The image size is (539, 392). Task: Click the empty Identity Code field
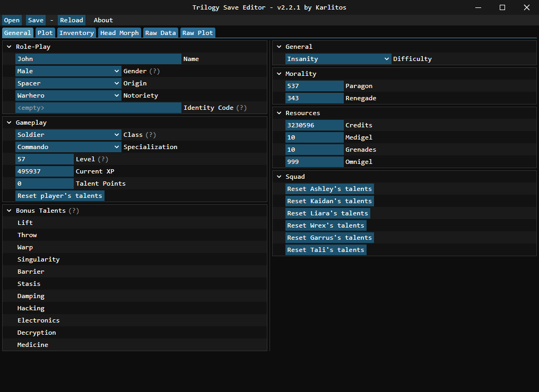98,108
